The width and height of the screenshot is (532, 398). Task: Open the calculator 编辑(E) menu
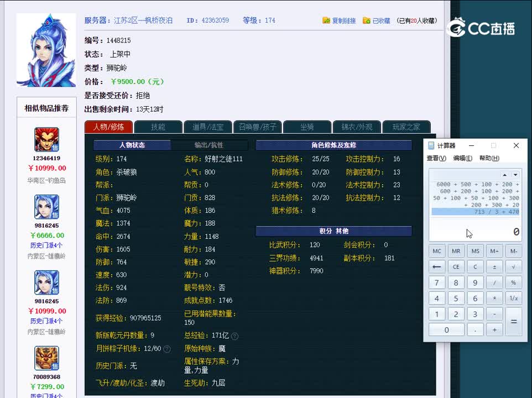462,158
